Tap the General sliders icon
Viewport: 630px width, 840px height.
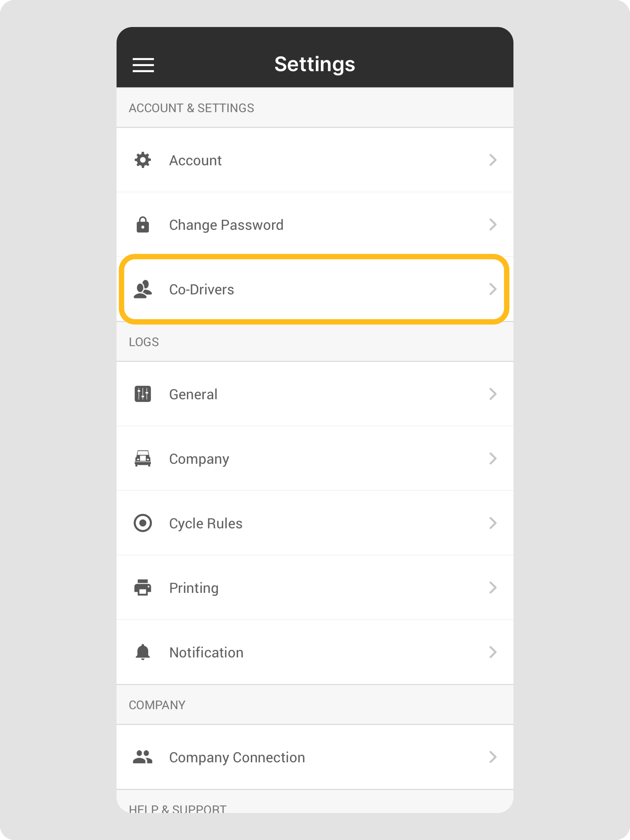pyautogui.click(x=143, y=394)
